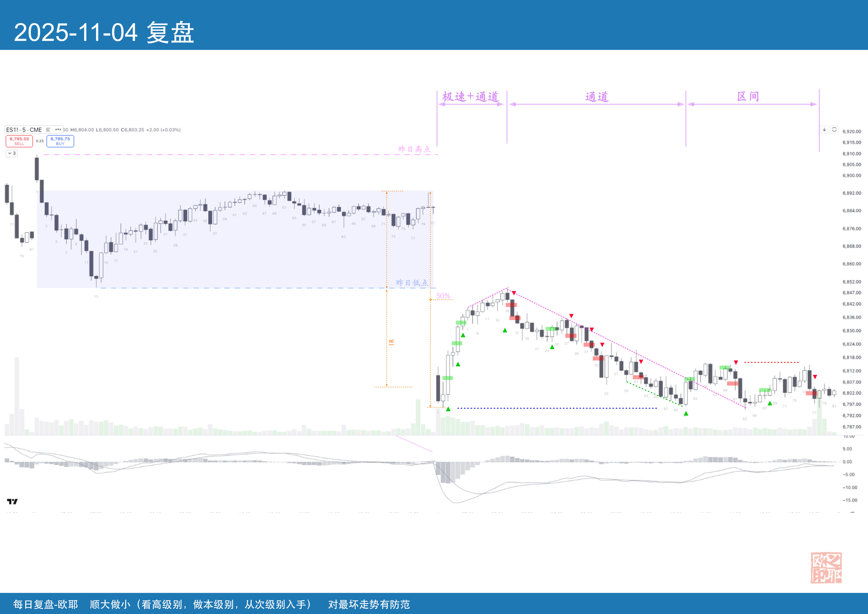Viewport: 868px width, 614px height.
Task: Click the down-arrow button near price axis
Action: coord(824,129)
